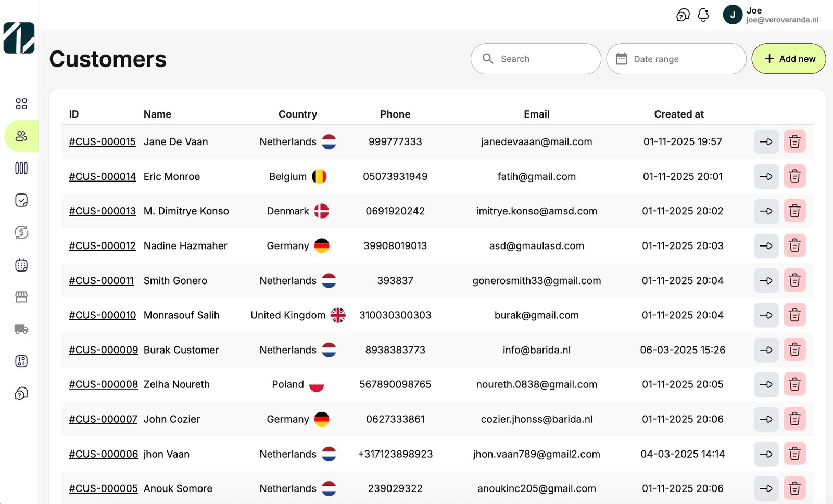Click the dollar payments icon in sidebar

pyautogui.click(x=21, y=232)
